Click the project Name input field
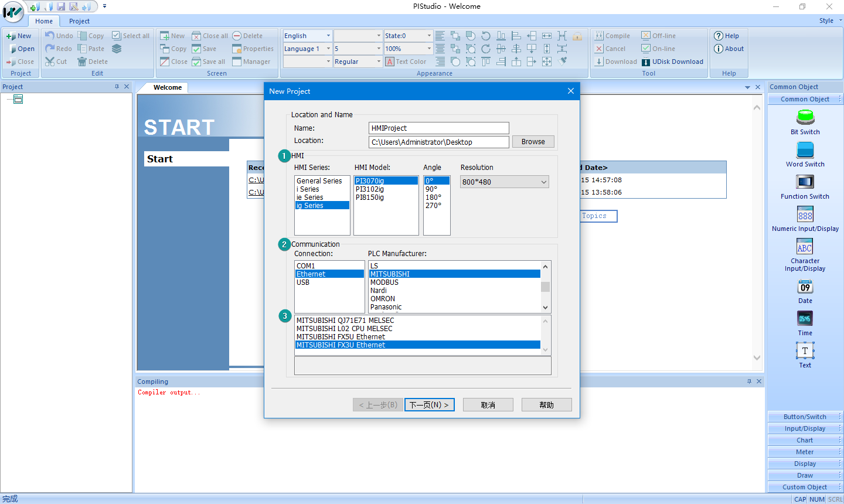 click(x=438, y=128)
